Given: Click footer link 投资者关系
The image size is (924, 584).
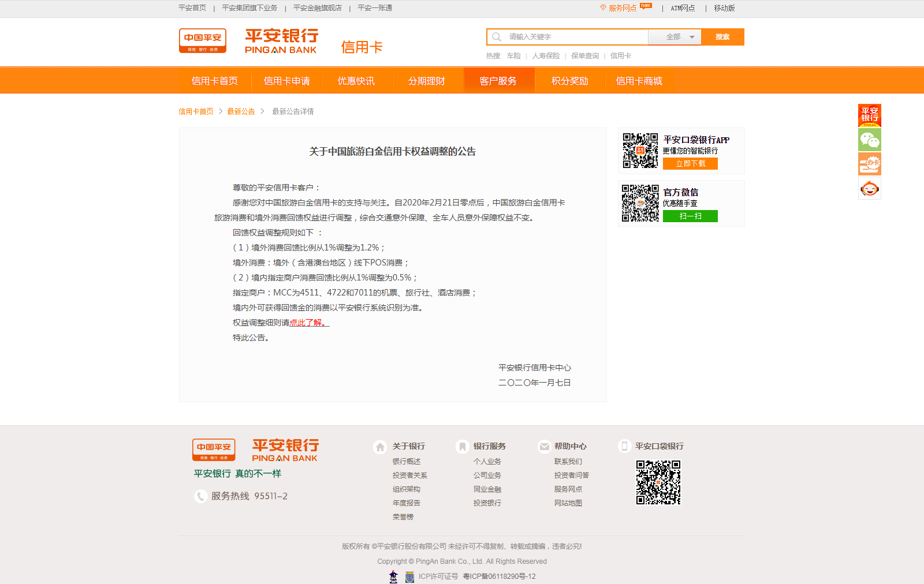Looking at the screenshot, I should click(410, 476).
